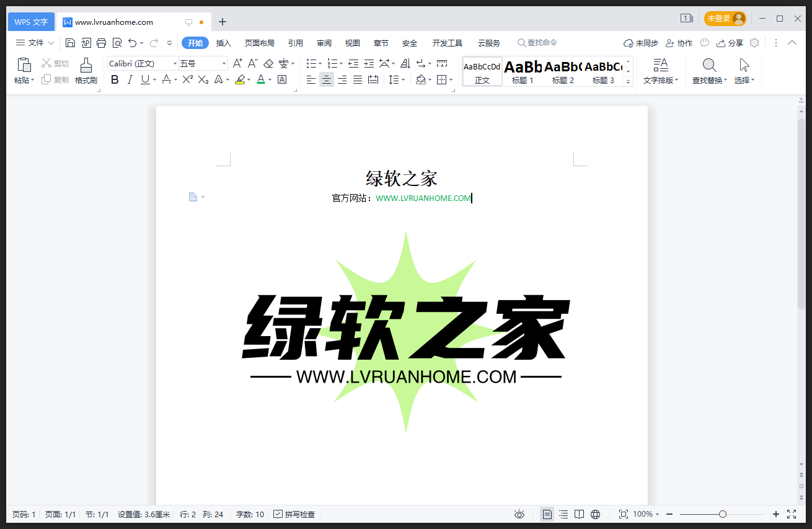Click the Format Painter (格式刷) brush
The height and width of the screenshot is (529, 812).
tap(86, 65)
